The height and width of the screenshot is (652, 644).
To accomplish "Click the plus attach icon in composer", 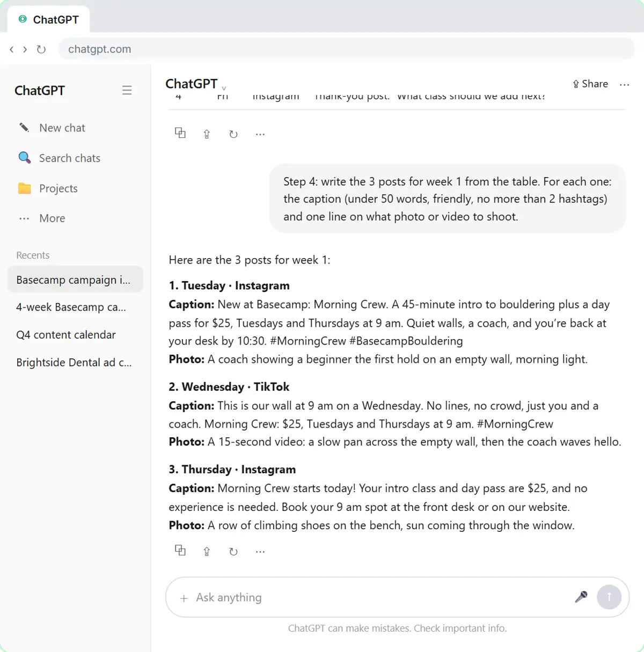I will click(x=184, y=598).
